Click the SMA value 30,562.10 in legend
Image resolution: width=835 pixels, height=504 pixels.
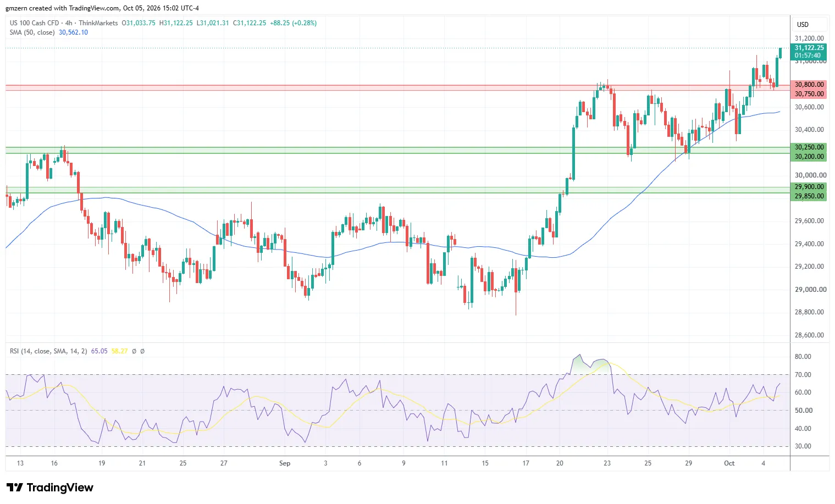tap(73, 32)
